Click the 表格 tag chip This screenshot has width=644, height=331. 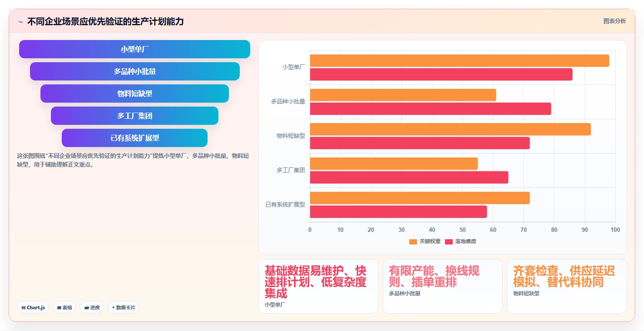click(64, 308)
